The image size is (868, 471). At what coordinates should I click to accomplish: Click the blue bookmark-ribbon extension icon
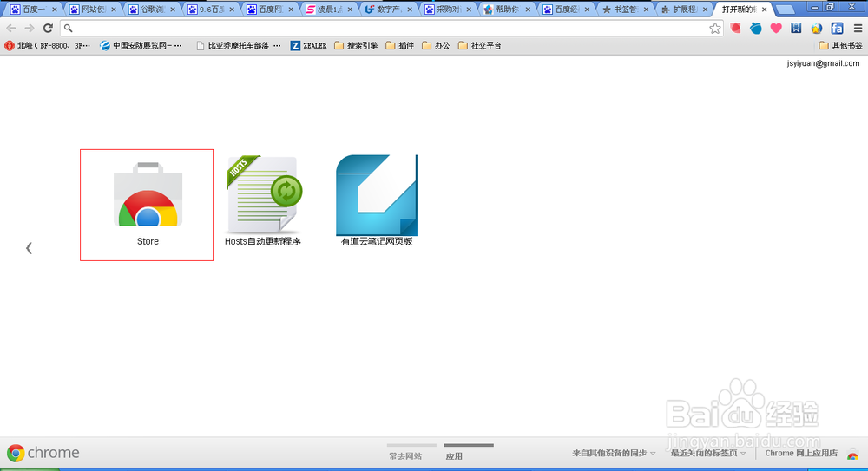tap(796, 29)
